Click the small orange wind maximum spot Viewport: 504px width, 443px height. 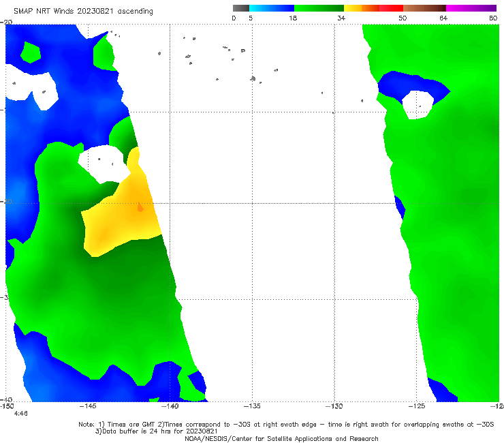click(140, 207)
